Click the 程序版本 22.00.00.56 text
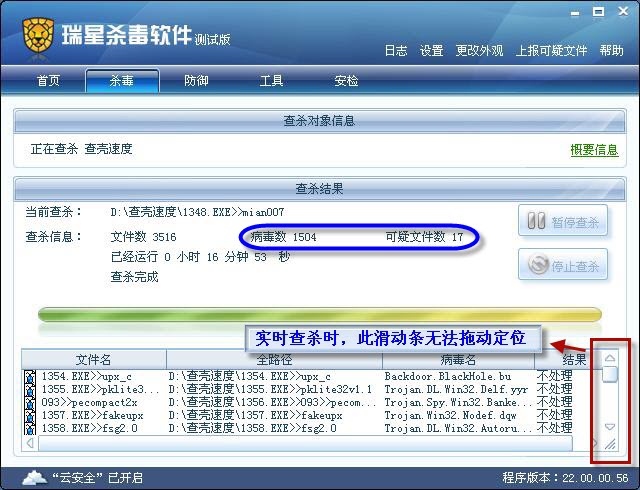Screen dimensions: 640x490 [565, 477]
